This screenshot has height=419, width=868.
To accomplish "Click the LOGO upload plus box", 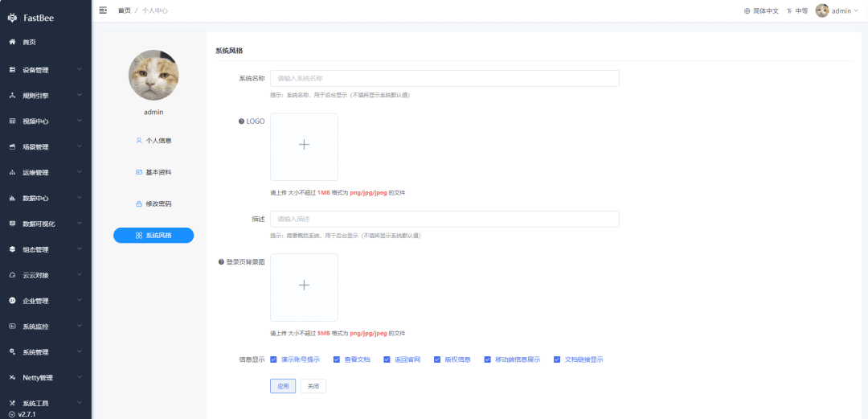I will [304, 147].
